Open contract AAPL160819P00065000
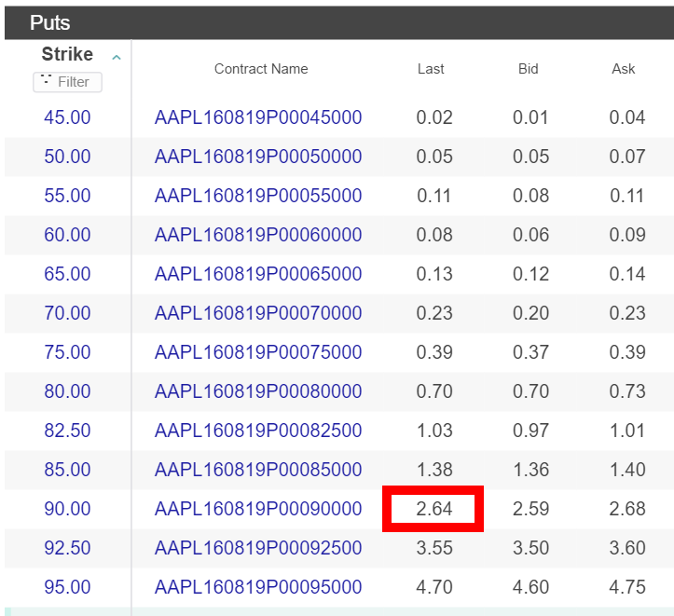The image size is (674, 616). [x=258, y=274]
